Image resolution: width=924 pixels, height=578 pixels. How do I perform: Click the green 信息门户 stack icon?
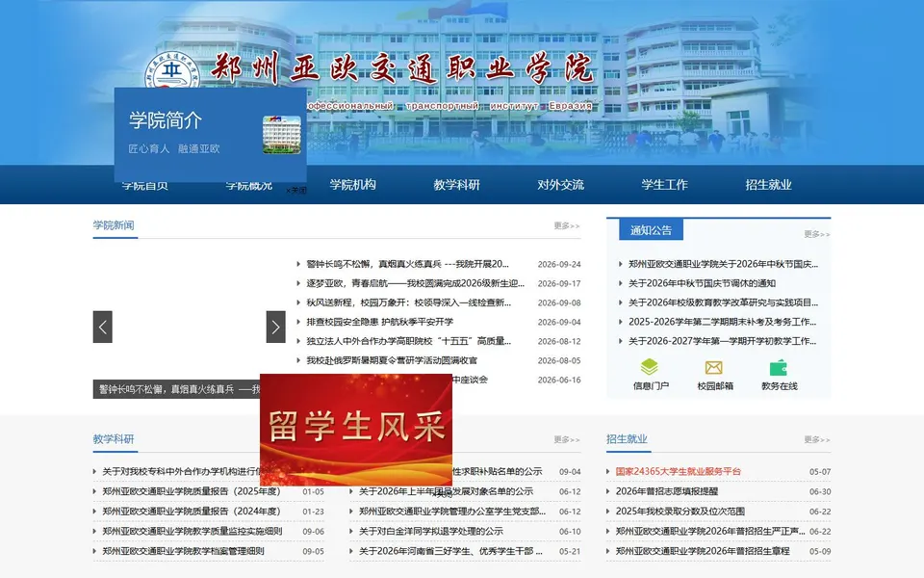649,367
